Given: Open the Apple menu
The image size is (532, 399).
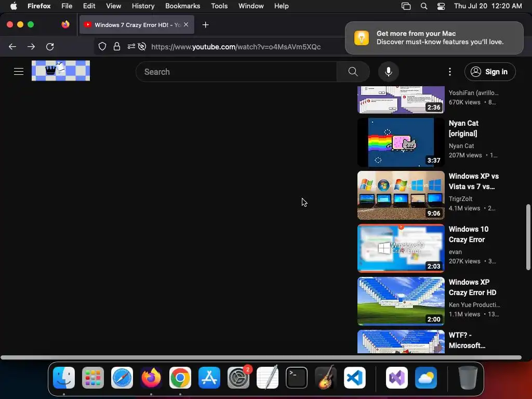Looking at the screenshot, I should tap(14, 6).
